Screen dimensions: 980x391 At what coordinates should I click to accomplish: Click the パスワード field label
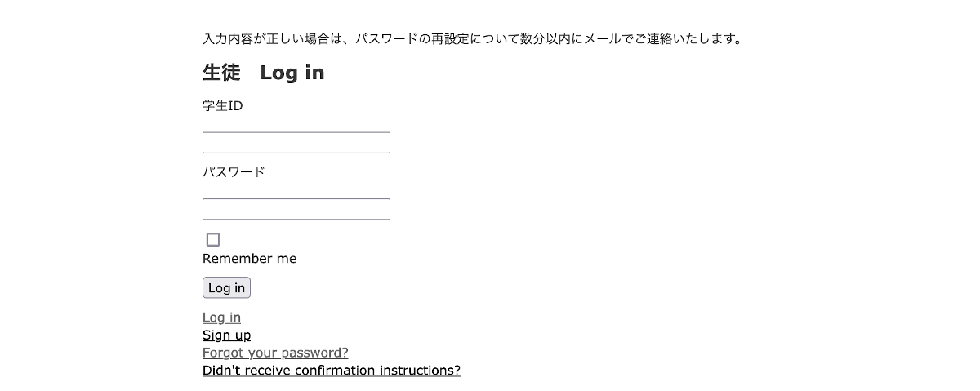pyautogui.click(x=234, y=172)
